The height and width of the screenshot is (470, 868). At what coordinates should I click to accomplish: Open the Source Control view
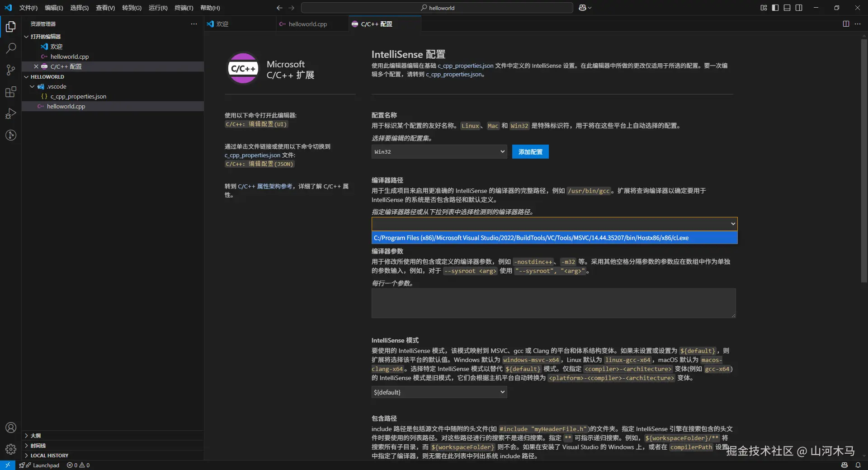(x=11, y=70)
